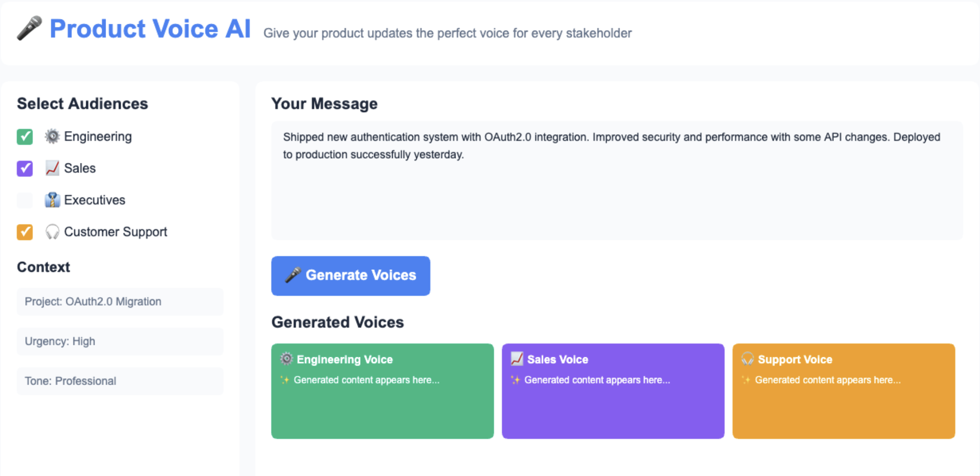
Task: Click the Product Voice AI title
Action: tap(150, 29)
